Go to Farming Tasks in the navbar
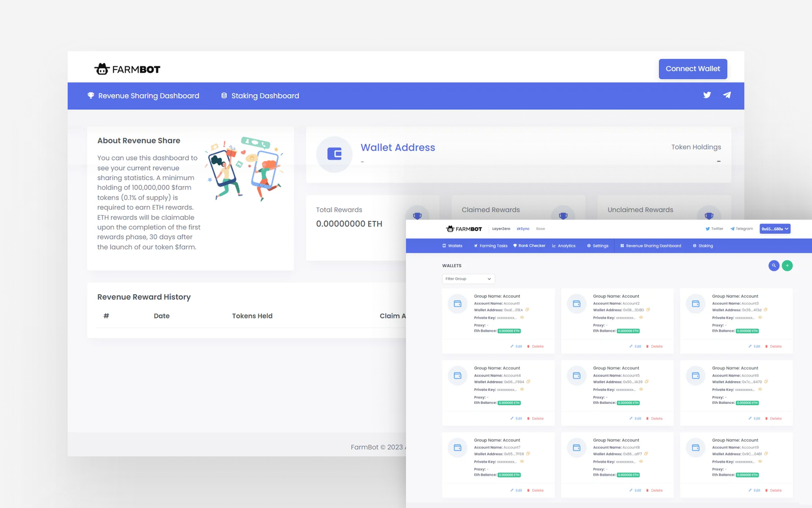 click(x=491, y=246)
